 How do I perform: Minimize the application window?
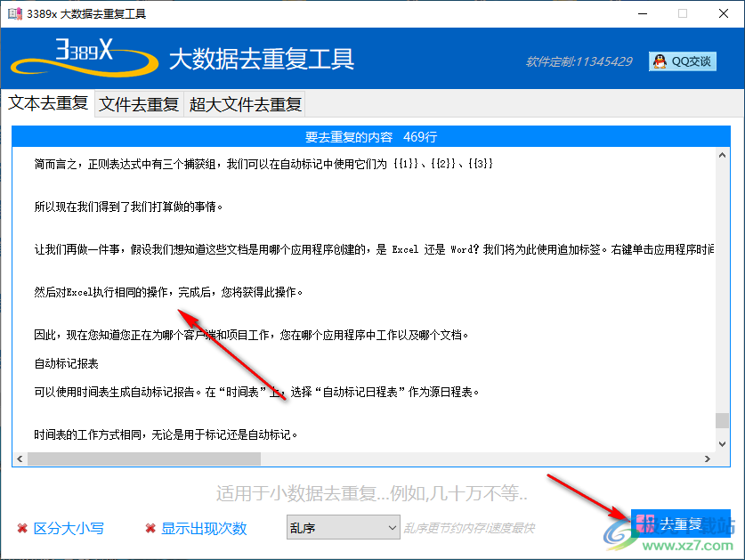(x=643, y=13)
